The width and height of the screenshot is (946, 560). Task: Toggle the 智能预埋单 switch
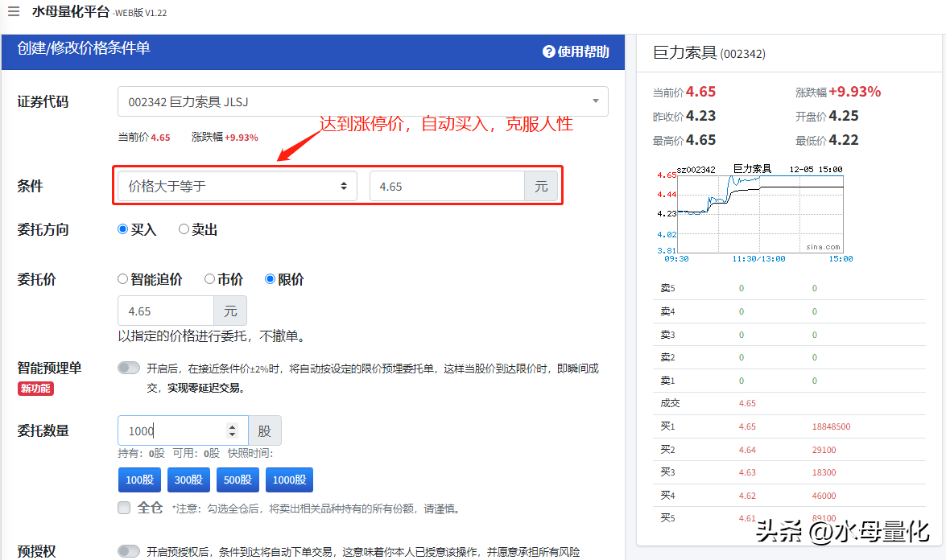click(129, 368)
